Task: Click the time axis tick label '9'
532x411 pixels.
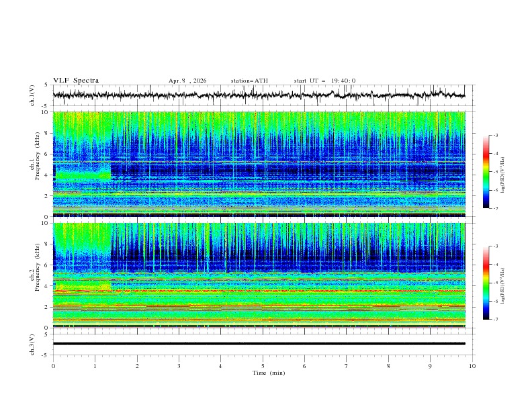Action: [430, 366]
